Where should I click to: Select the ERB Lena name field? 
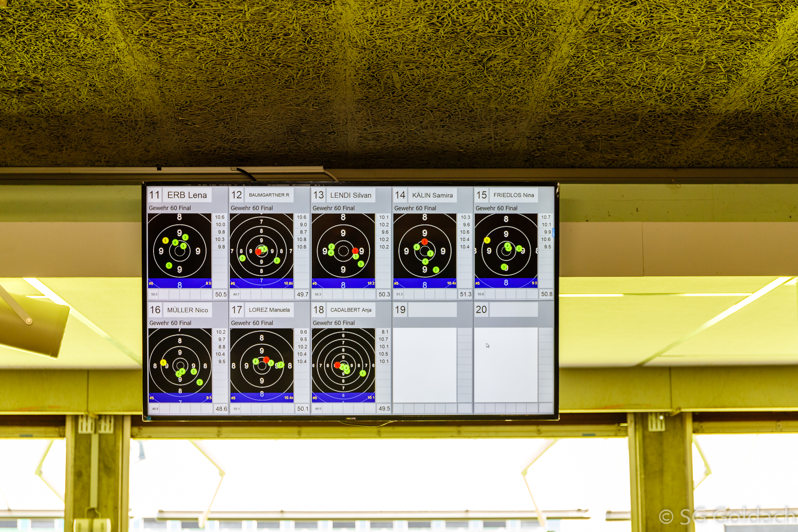pyautogui.click(x=187, y=195)
